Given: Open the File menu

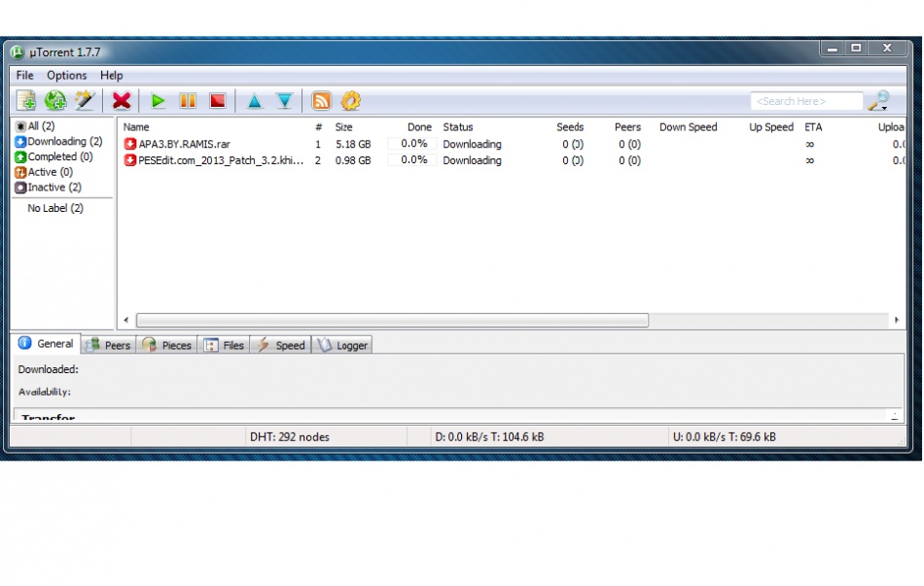Looking at the screenshot, I should point(24,76).
